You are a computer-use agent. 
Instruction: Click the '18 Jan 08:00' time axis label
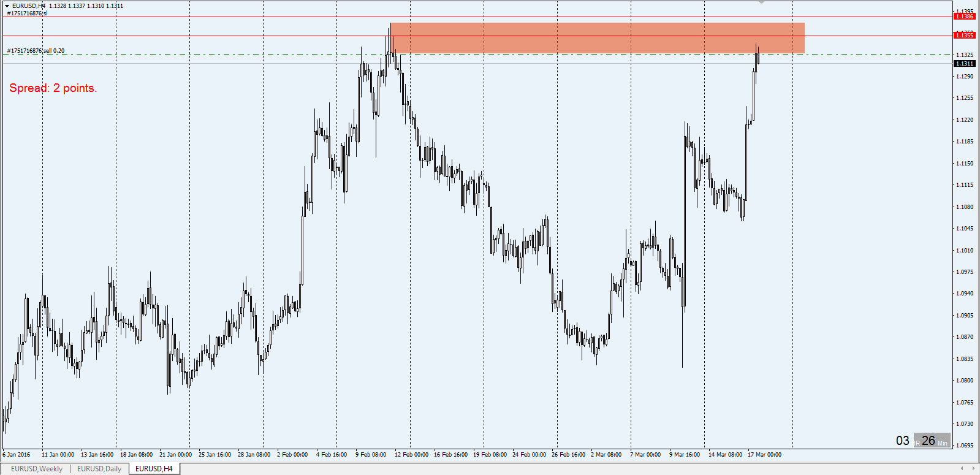(x=136, y=455)
